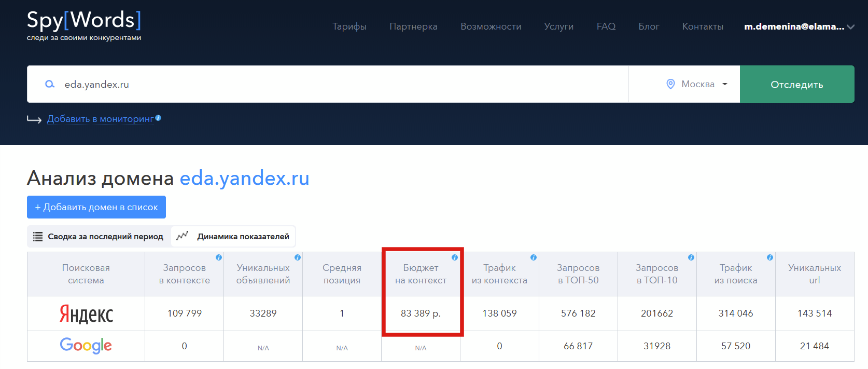Click the Google logo in the table
The height and width of the screenshot is (369, 868).
click(86, 346)
